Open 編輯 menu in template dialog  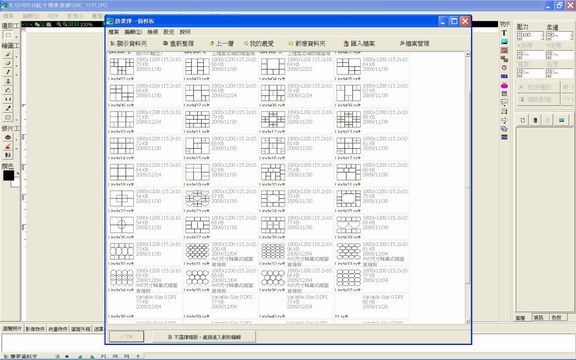pyautogui.click(x=133, y=32)
